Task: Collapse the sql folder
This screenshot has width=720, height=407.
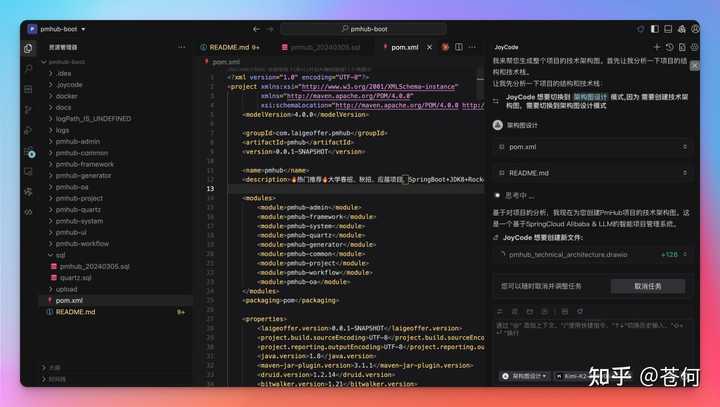Action: [51, 255]
